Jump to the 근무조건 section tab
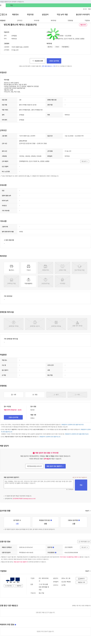This screenshot has height=644, width=91. (20, 20)
